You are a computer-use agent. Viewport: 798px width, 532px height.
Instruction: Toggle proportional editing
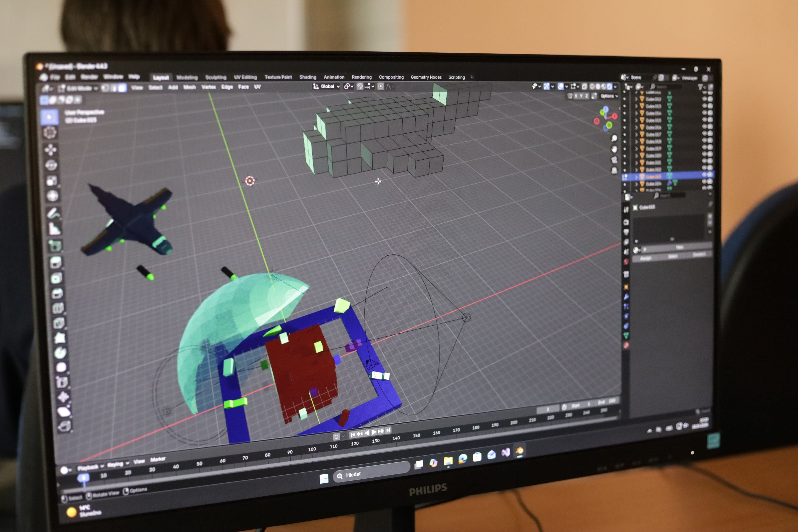tap(381, 86)
